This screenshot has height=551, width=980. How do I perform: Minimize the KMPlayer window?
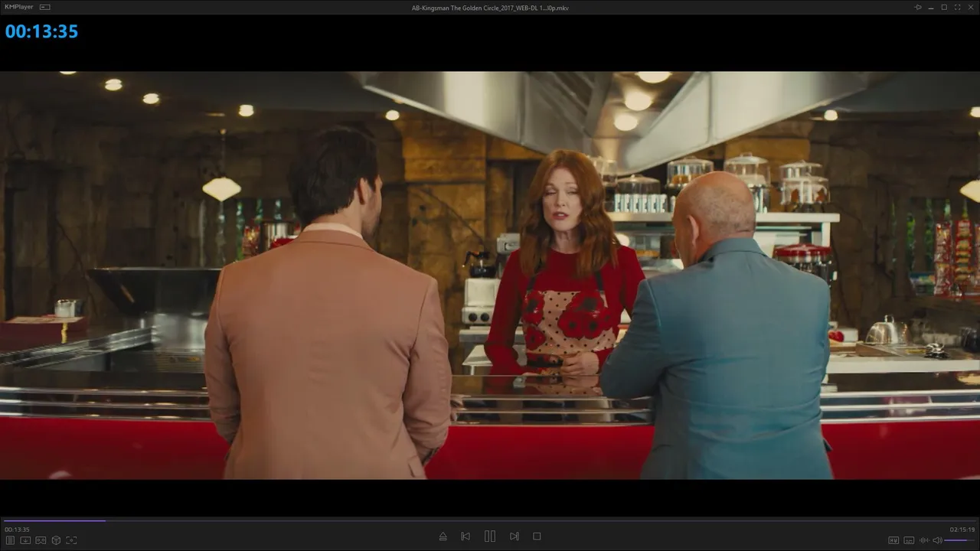pyautogui.click(x=931, y=8)
